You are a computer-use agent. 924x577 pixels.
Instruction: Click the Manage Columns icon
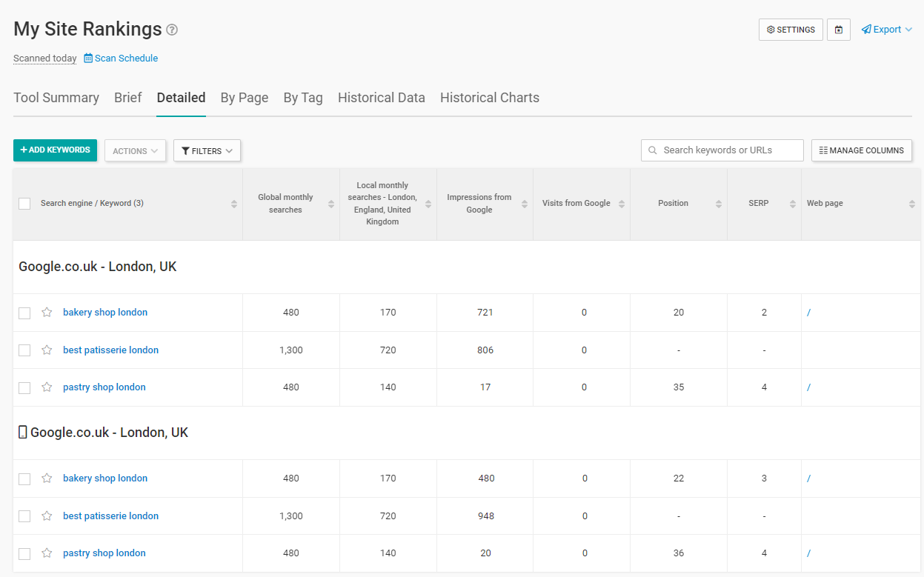(823, 150)
